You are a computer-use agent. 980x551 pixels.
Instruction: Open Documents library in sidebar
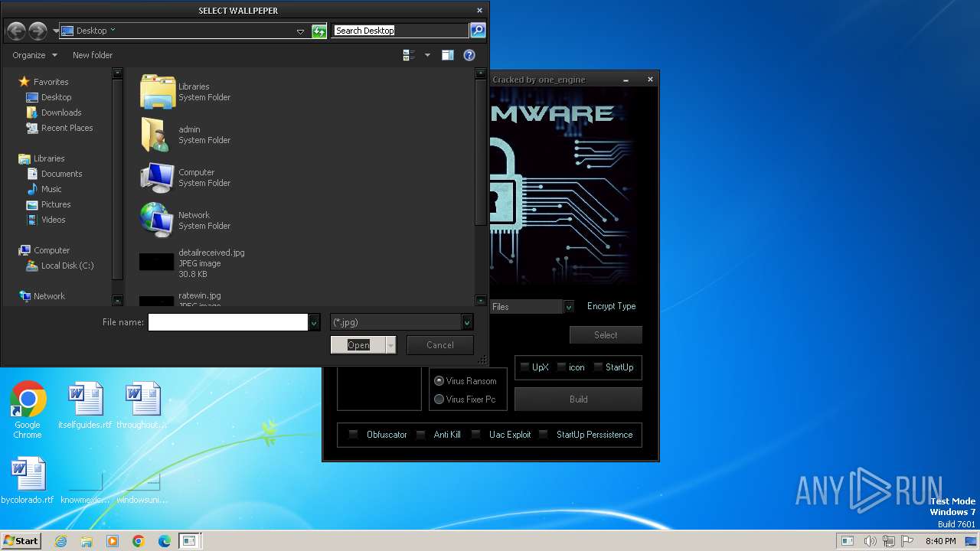[61, 174]
